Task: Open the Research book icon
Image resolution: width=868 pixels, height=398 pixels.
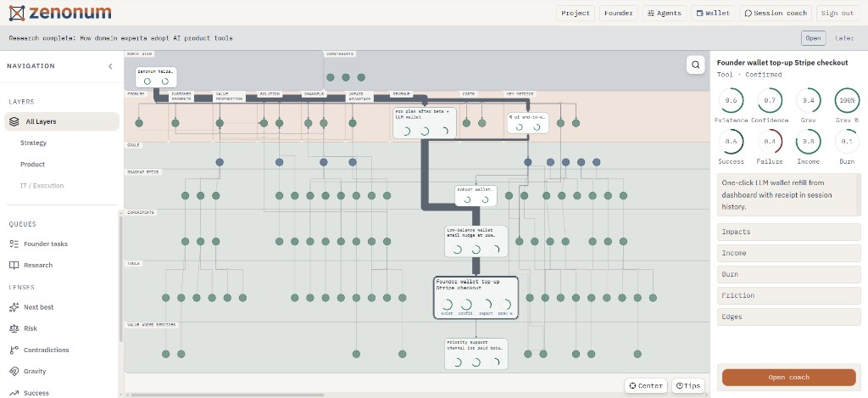Action: [14, 265]
